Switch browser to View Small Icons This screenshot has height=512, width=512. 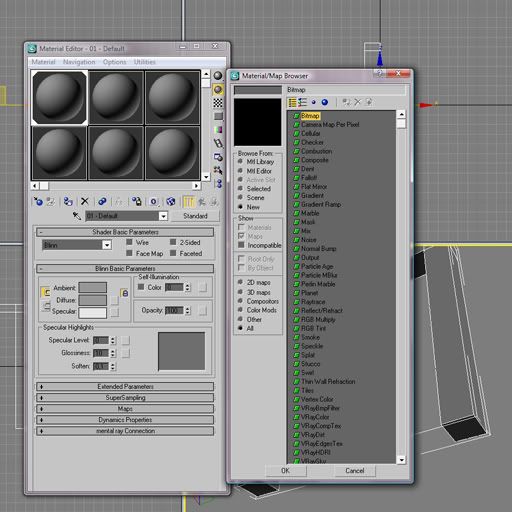click(x=313, y=102)
